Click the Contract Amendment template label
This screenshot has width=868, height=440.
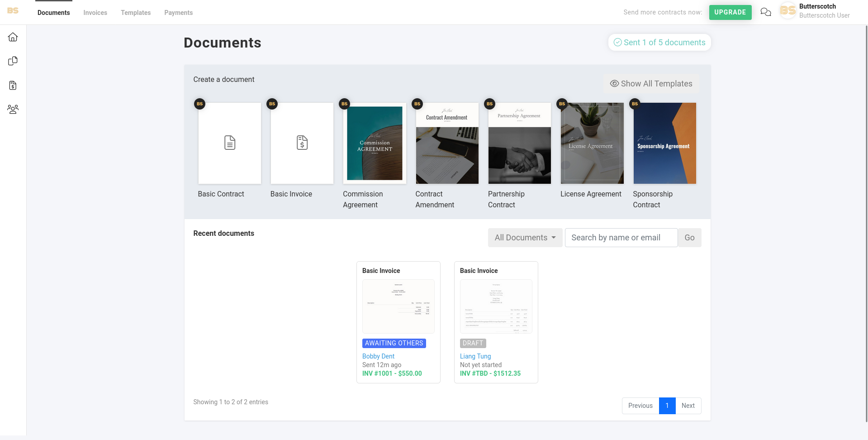435,199
